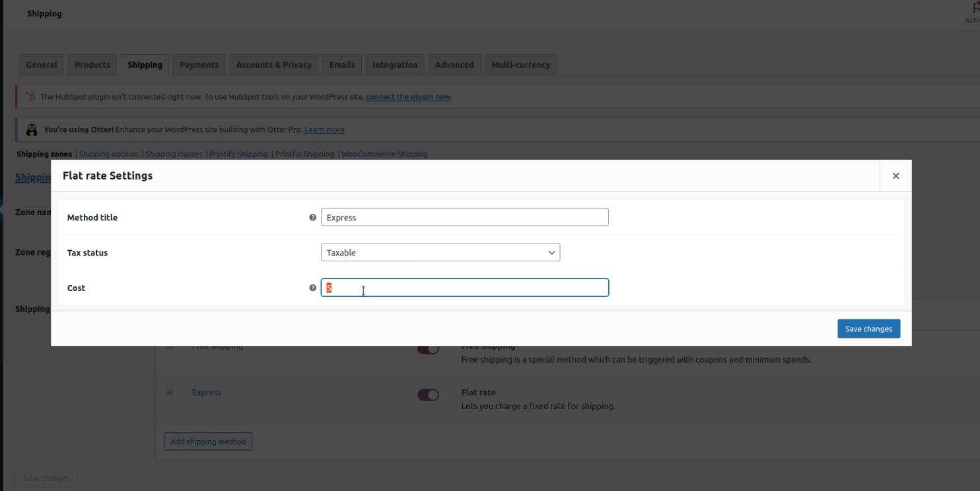The image size is (980, 491).
Task: Open the Shipping options sub-link
Action: (x=109, y=154)
